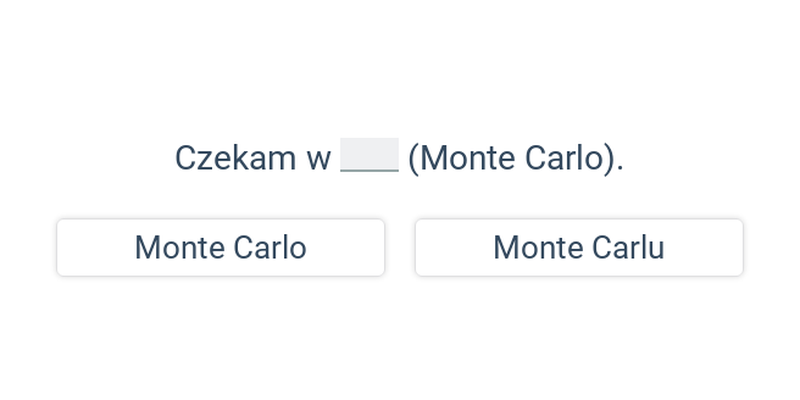Tap the option ending in "Carlo"
Viewport: 800px width, 400px height.
pos(220,247)
